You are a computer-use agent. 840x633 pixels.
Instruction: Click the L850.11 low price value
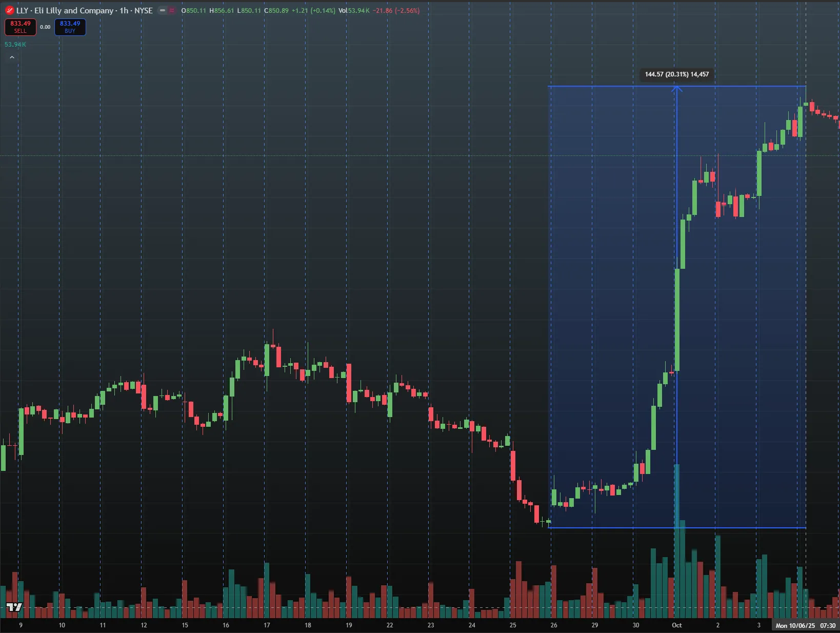[249, 10]
